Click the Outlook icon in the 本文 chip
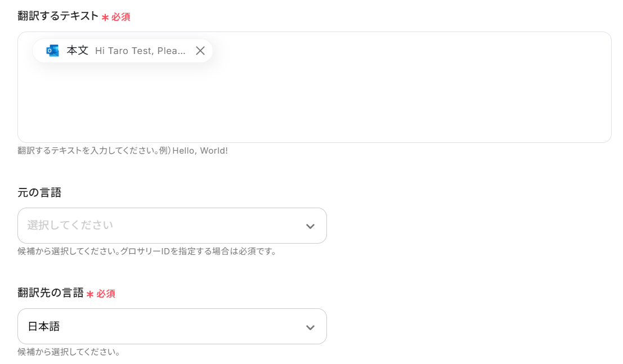 coord(52,51)
